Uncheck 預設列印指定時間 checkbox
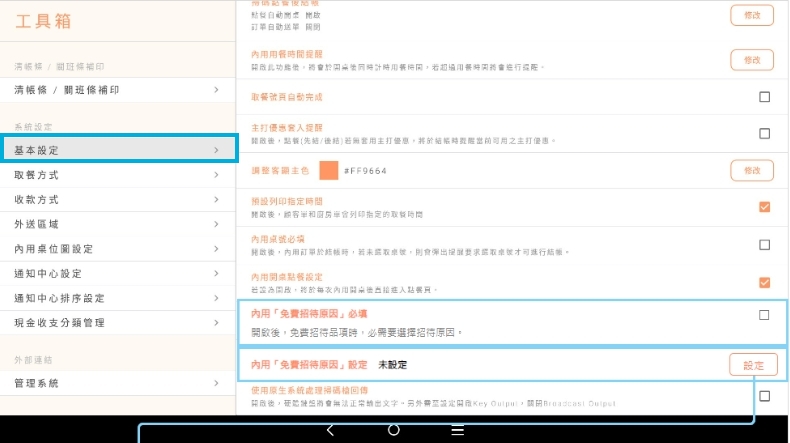The width and height of the screenshot is (790, 443). [765, 207]
